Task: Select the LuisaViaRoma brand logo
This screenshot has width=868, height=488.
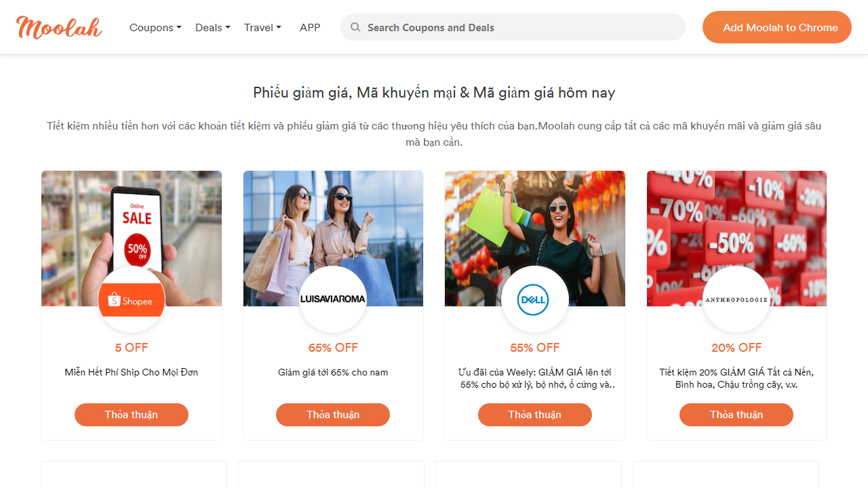Action: [x=332, y=299]
